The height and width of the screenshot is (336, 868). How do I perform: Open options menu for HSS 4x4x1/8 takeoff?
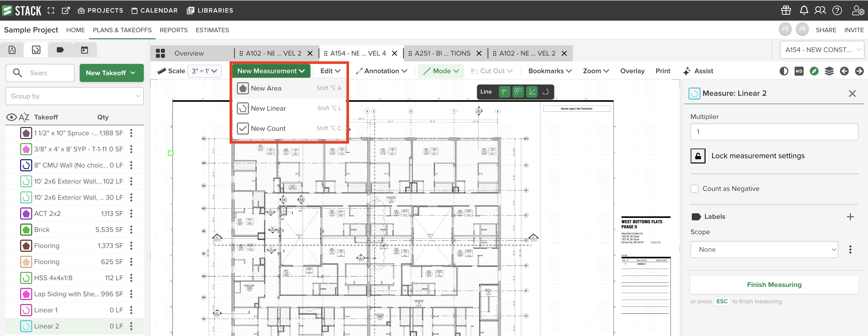pos(132,278)
